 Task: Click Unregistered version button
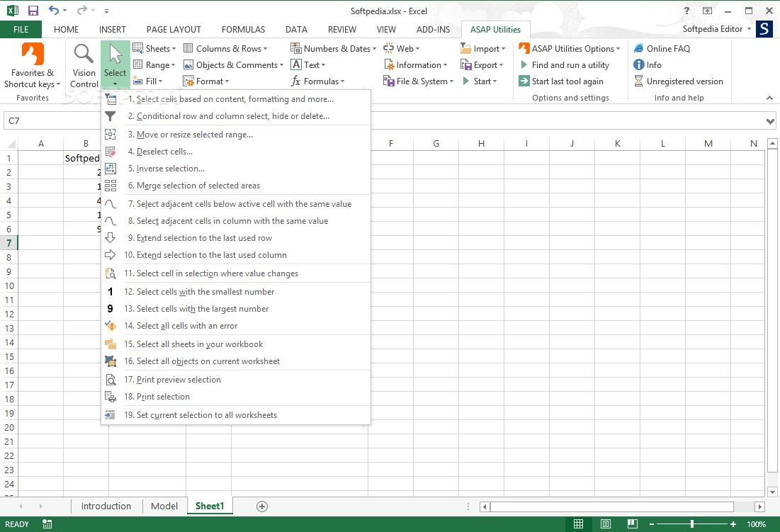click(x=679, y=81)
